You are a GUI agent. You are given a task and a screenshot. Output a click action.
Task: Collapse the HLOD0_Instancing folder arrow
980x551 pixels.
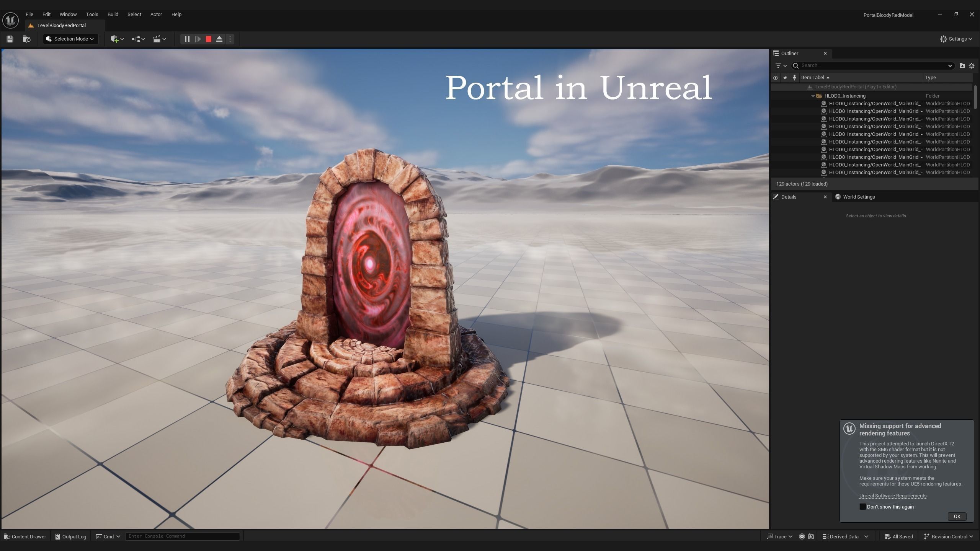[x=813, y=96]
